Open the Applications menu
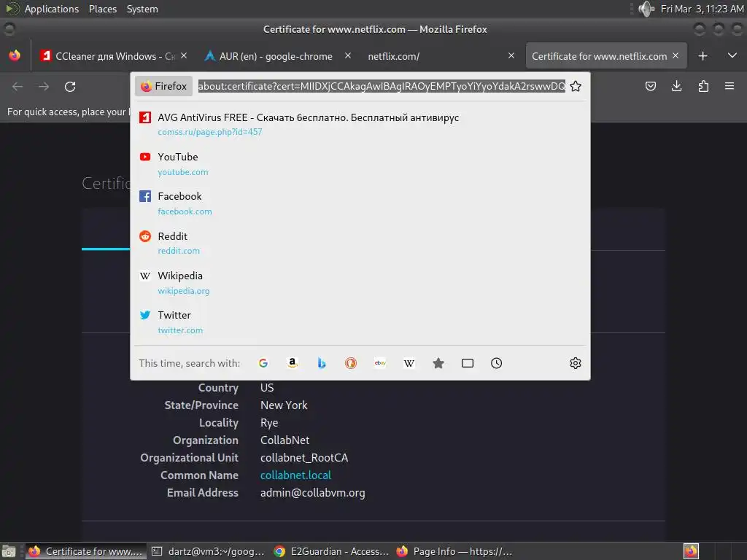The height and width of the screenshot is (560, 747). [x=52, y=9]
